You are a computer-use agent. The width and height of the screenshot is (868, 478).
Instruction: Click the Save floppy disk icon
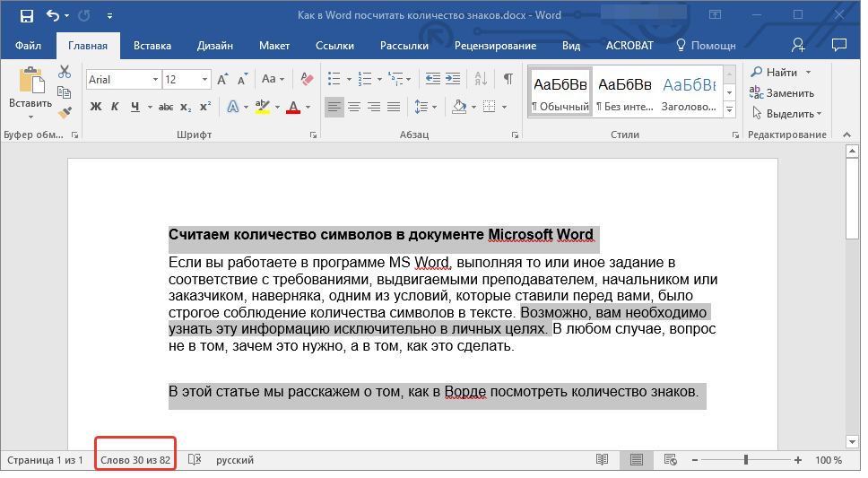(x=26, y=16)
